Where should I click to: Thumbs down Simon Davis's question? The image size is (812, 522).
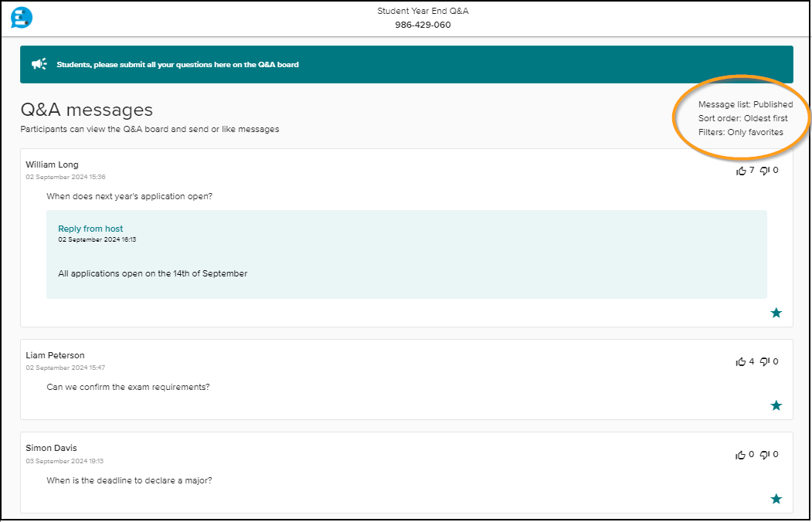point(764,454)
